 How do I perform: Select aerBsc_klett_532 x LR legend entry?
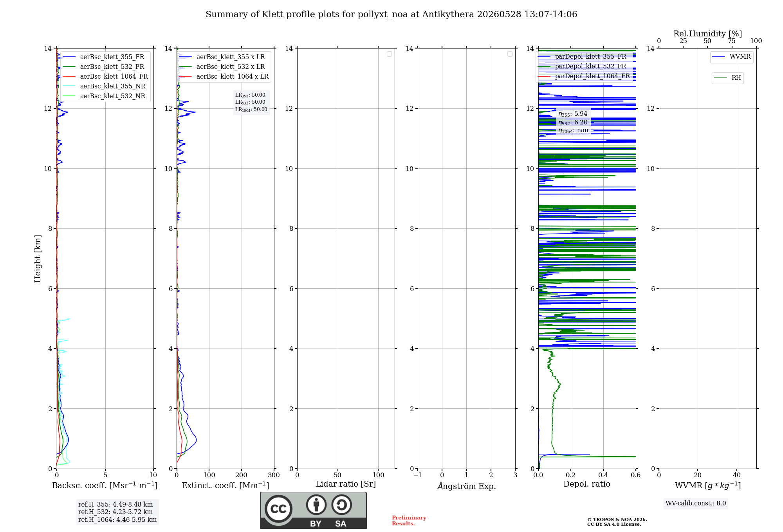pos(224,67)
